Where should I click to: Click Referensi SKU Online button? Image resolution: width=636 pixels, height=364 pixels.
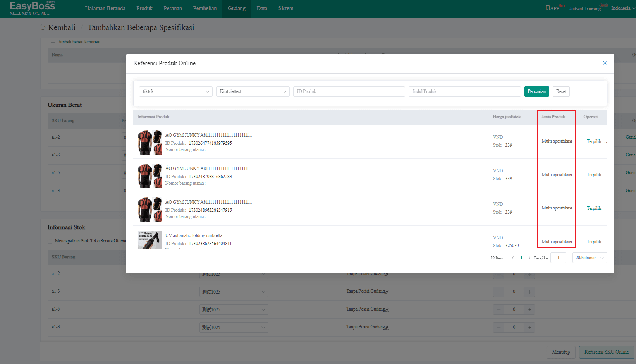[x=607, y=352]
